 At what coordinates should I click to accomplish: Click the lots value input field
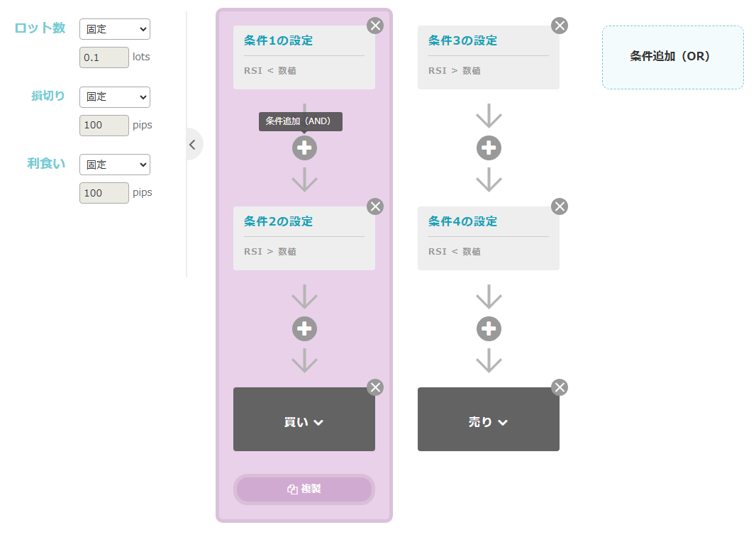[x=104, y=57]
